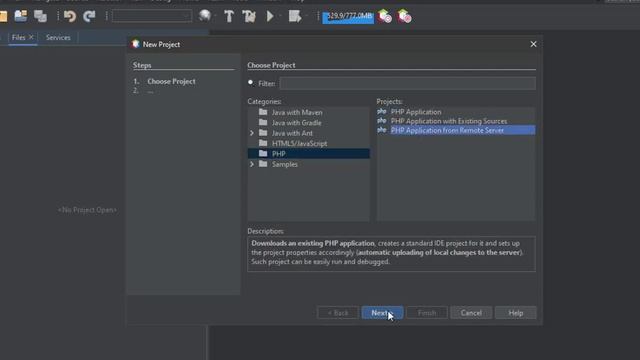Viewport: 640px width, 360px height.
Task: Expand the Java with Ant node
Action: point(252,133)
